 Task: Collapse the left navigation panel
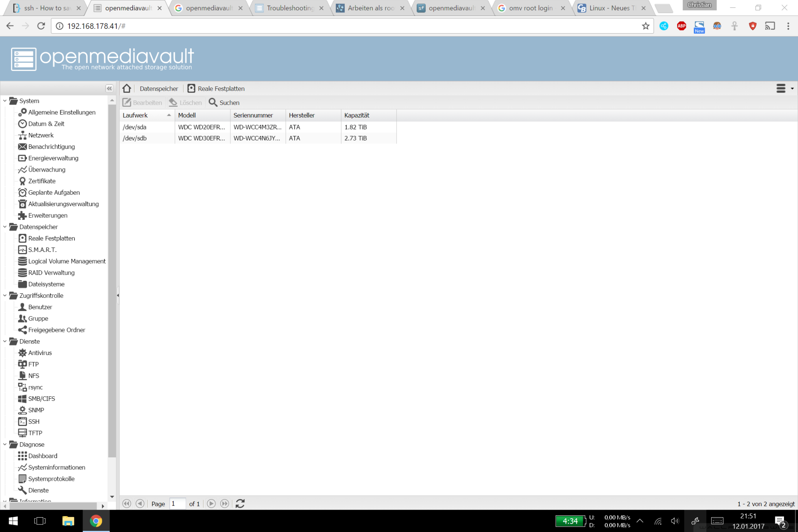109,88
